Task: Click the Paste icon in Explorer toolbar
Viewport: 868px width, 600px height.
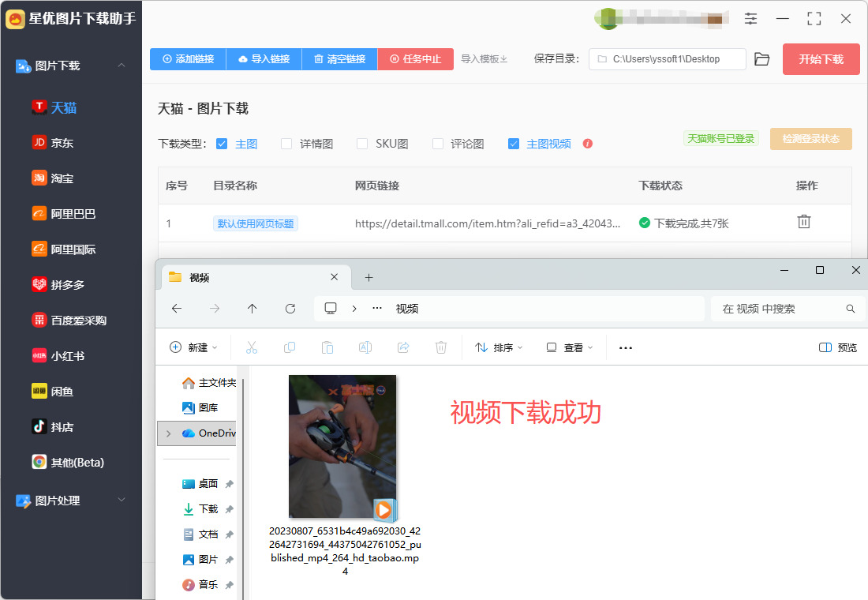Action: tap(327, 347)
